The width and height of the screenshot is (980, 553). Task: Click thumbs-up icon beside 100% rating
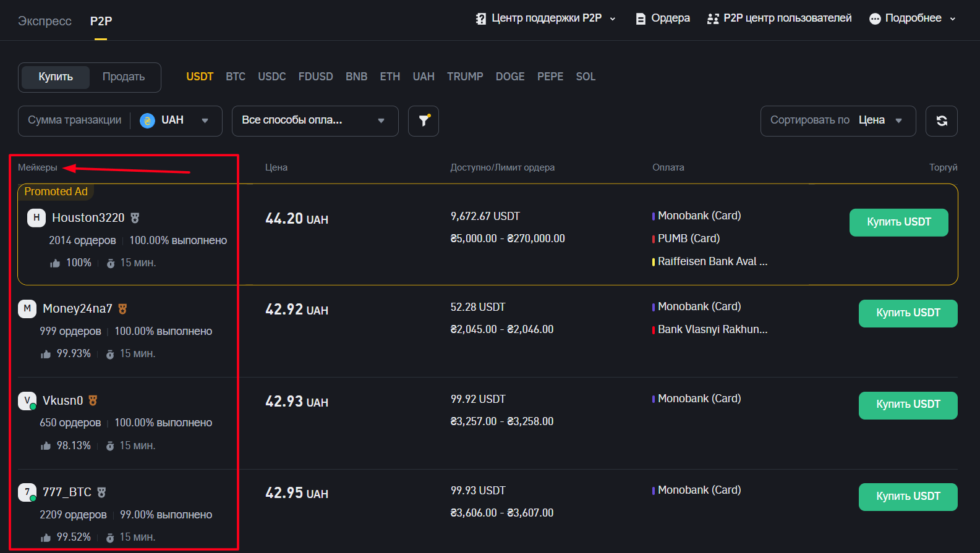point(55,263)
